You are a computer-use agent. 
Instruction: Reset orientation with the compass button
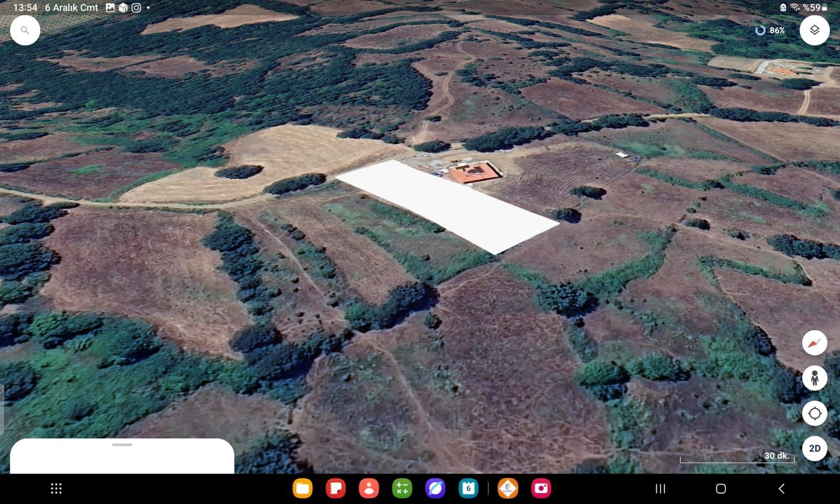(814, 343)
